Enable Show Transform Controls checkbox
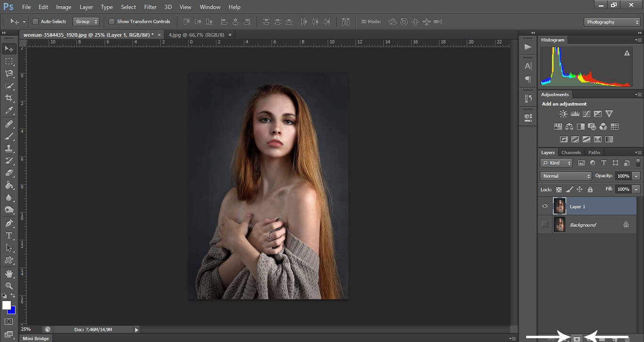 tap(112, 22)
